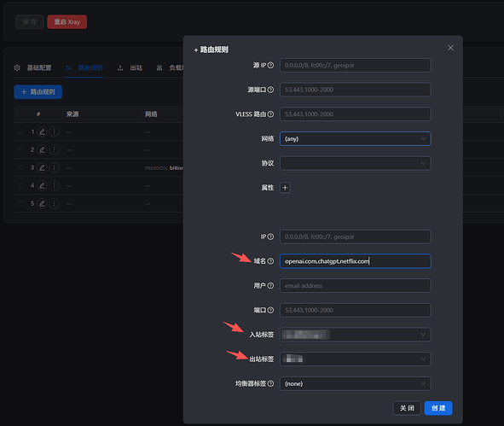Viewport: 504px width, 426px height.
Task: Open the 入站标签 dropdown
Action: tap(355, 335)
